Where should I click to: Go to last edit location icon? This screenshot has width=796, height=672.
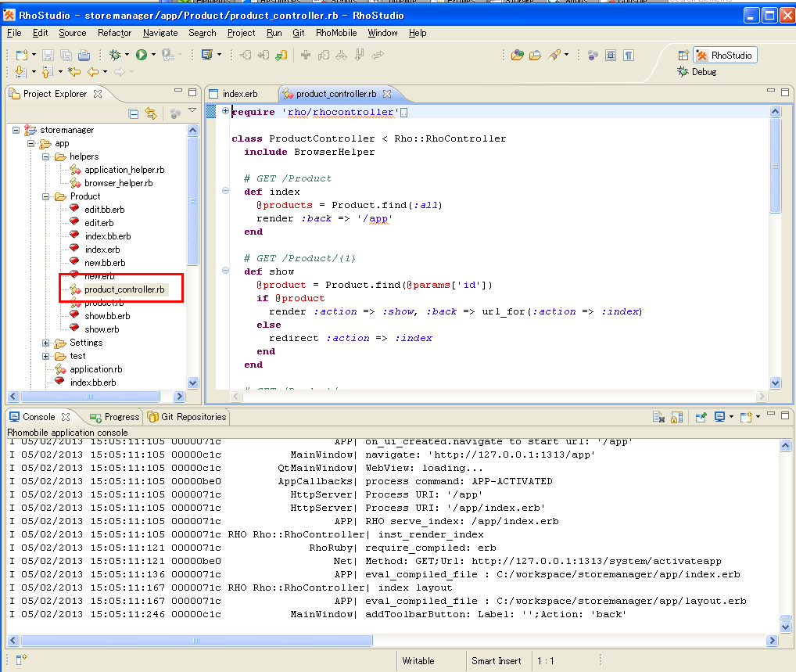[74, 72]
